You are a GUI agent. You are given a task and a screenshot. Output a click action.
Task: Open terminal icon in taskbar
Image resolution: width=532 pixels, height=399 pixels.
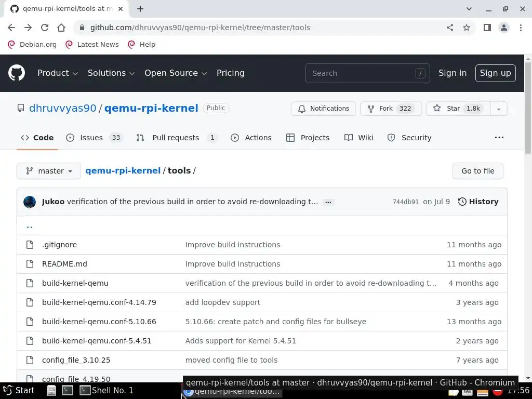pos(68,391)
